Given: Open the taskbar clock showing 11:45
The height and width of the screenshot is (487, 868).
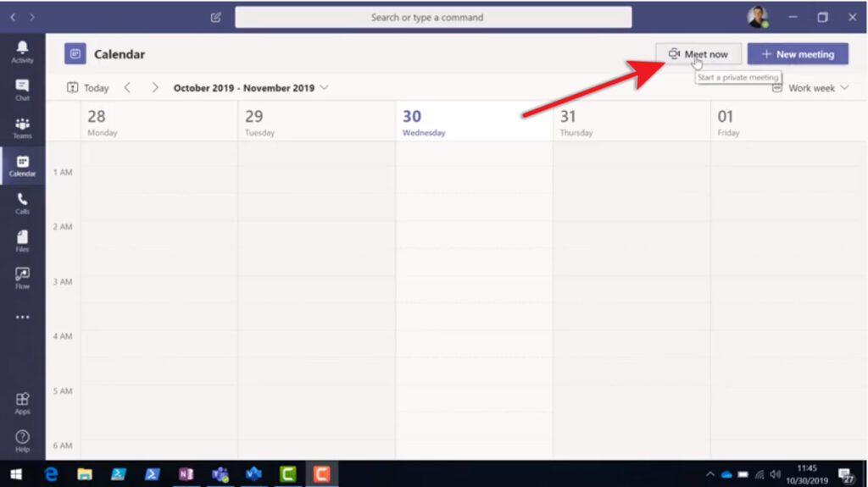Looking at the screenshot, I should 807,474.
